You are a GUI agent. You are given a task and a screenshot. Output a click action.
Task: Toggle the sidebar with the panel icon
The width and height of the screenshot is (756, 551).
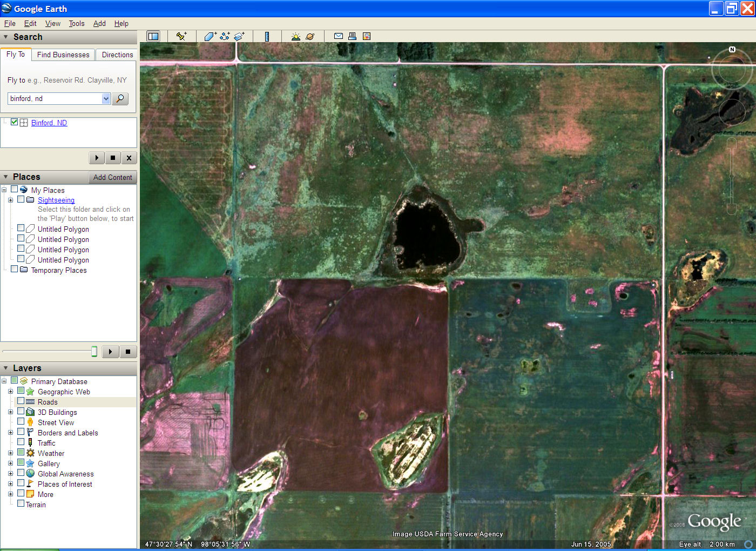click(x=153, y=36)
